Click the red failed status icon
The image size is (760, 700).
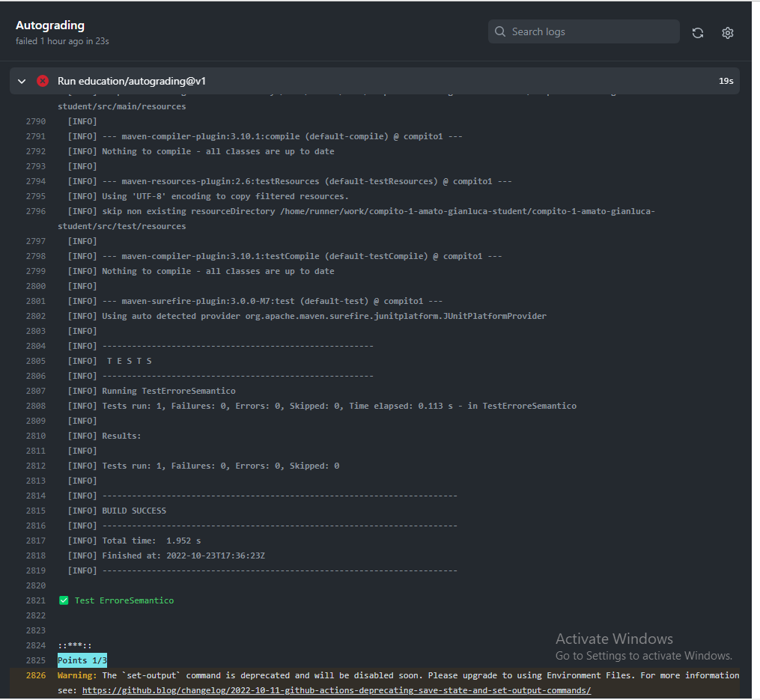(43, 81)
